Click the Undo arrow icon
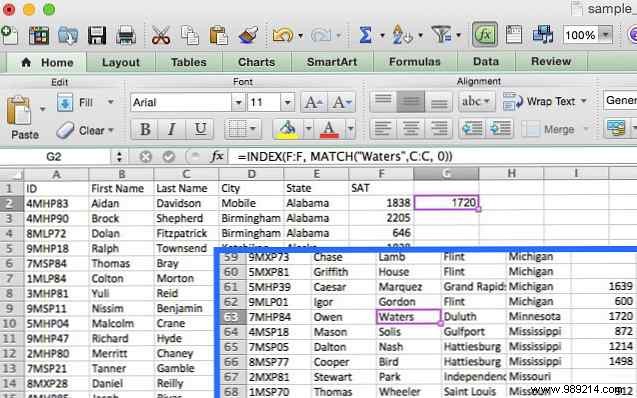 point(283,35)
